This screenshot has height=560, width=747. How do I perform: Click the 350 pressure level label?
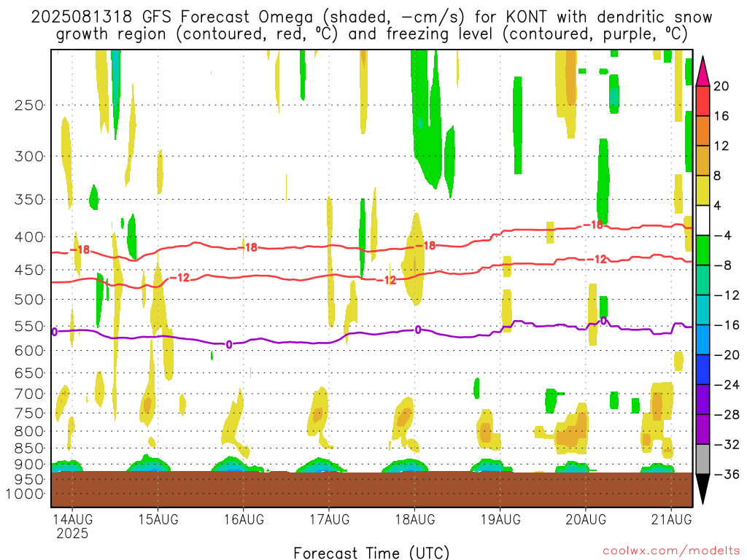tap(29, 200)
